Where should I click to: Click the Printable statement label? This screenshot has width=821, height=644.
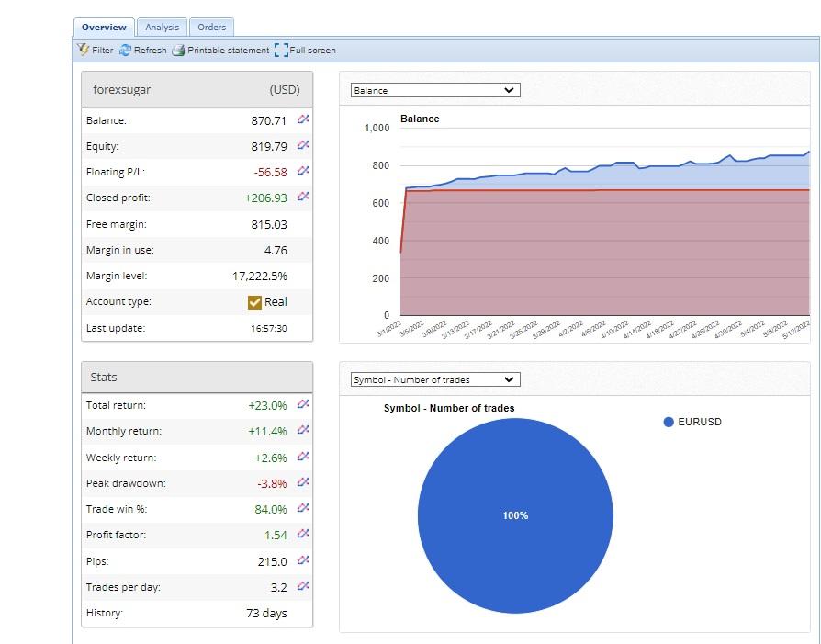point(229,51)
